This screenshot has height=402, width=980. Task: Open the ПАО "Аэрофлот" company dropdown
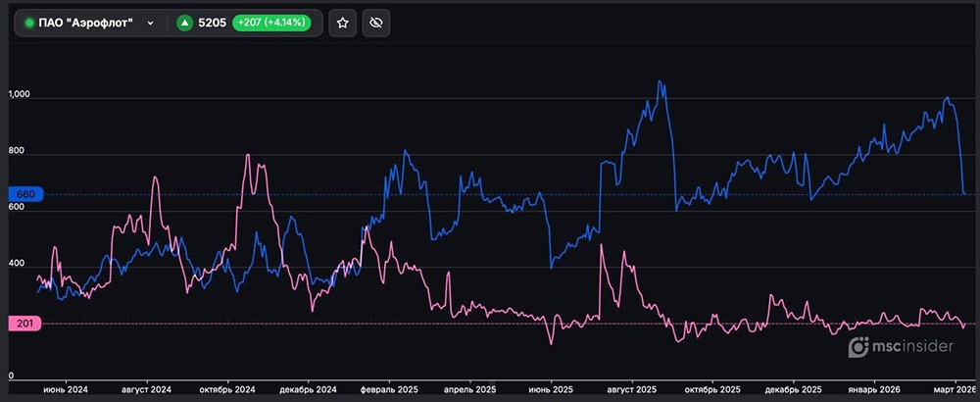[88, 23]
